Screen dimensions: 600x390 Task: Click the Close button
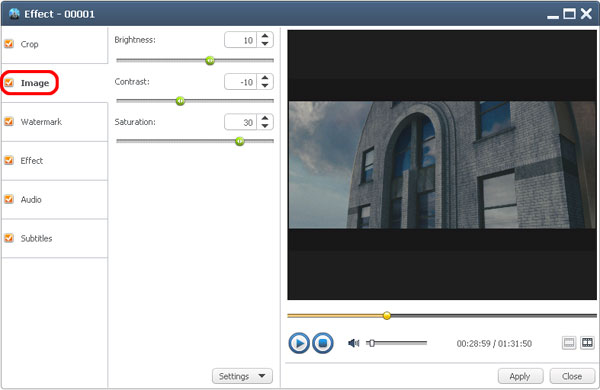tap(572, 376)
